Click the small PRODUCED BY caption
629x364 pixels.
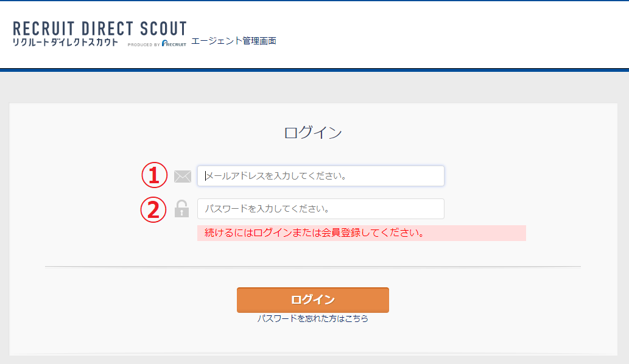pyautogui.click(x=144, y=44)
